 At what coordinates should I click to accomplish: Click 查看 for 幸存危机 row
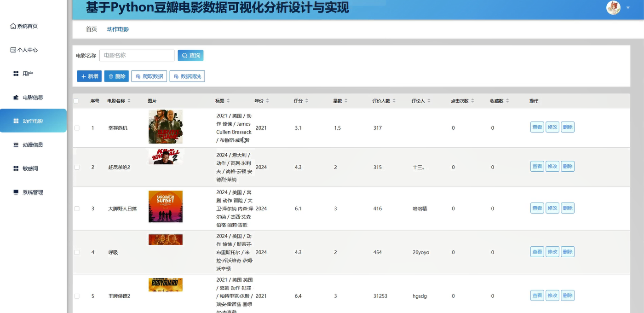(537, 127)
